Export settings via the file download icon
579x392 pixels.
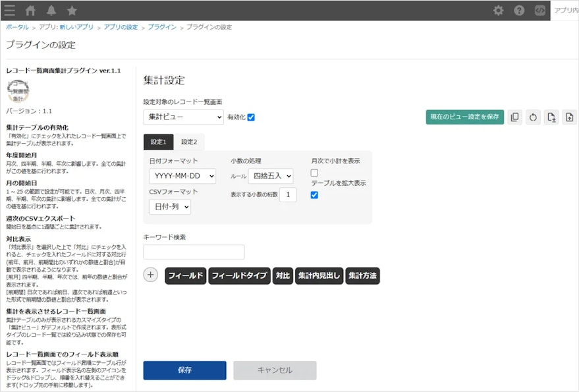point(551,117)
